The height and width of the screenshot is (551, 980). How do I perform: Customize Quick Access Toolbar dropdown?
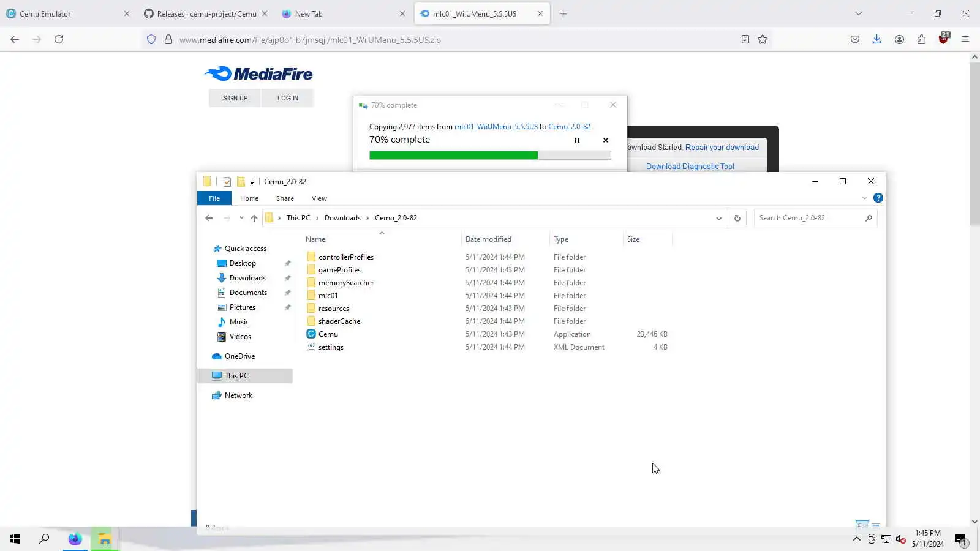point(252,182)
